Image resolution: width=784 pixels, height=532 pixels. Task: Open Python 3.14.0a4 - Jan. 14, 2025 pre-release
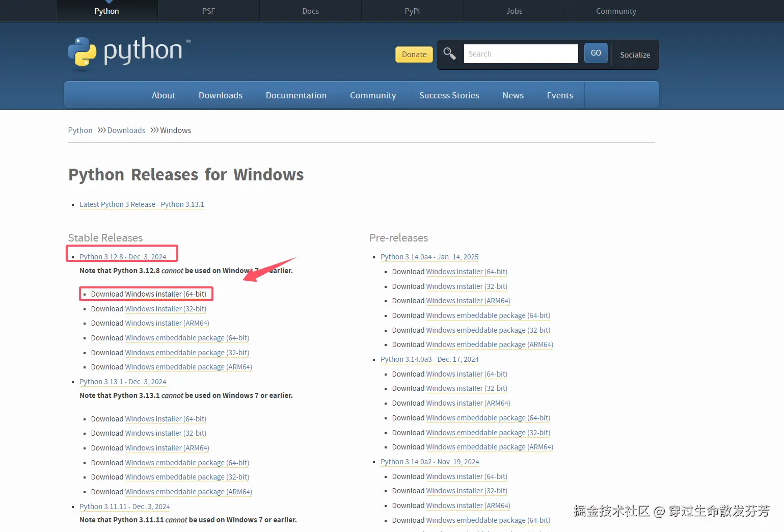click(x=429, y=257)
